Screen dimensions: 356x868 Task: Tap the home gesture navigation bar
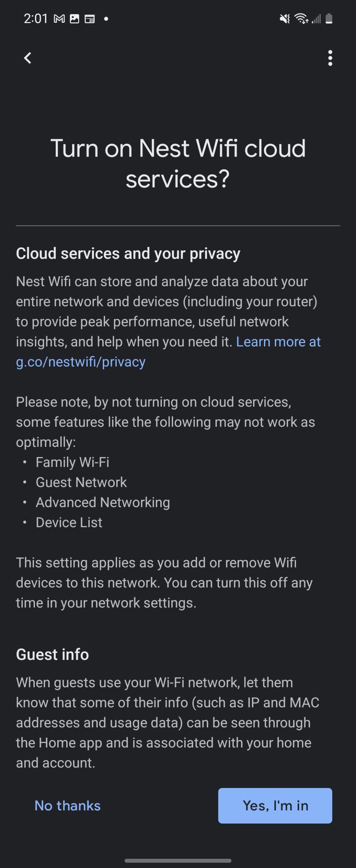(x=178, y=860)
